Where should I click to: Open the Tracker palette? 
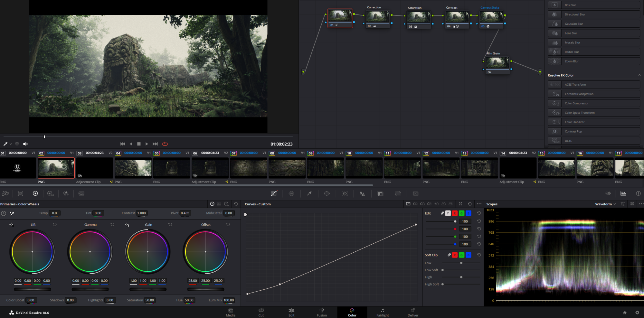(345, 193)
